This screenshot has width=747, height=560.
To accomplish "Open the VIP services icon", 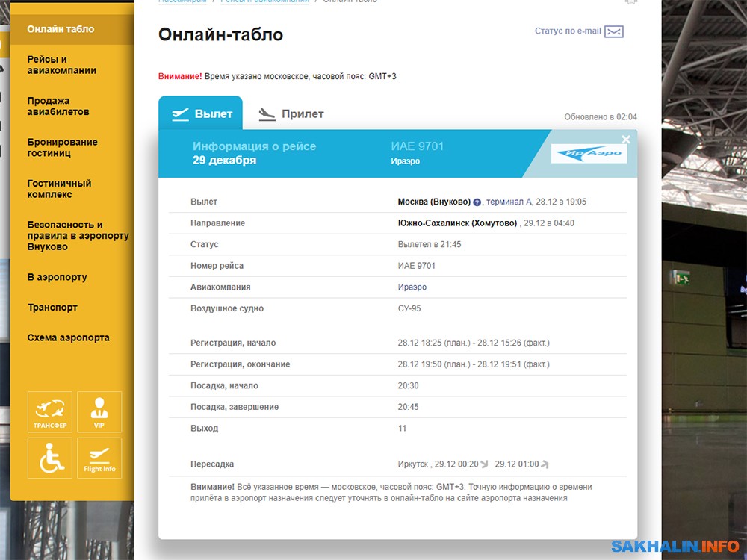I will [99, 411].
